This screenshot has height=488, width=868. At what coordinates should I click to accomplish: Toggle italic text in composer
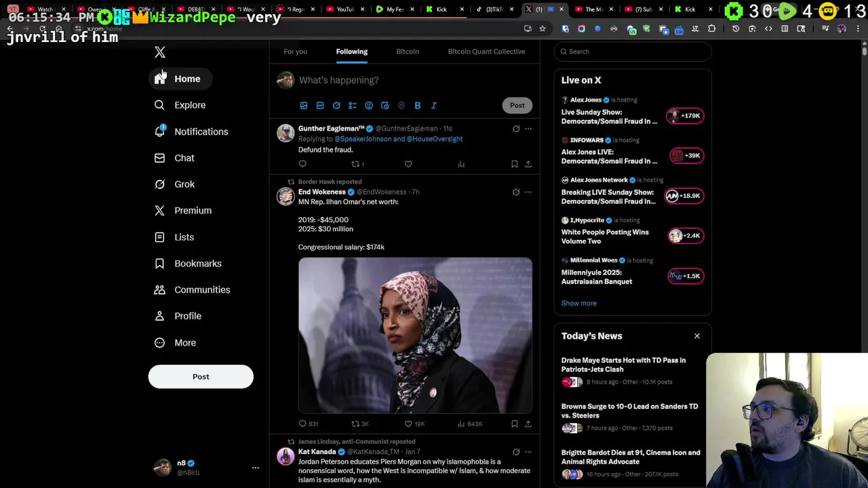tap(434, 106)
